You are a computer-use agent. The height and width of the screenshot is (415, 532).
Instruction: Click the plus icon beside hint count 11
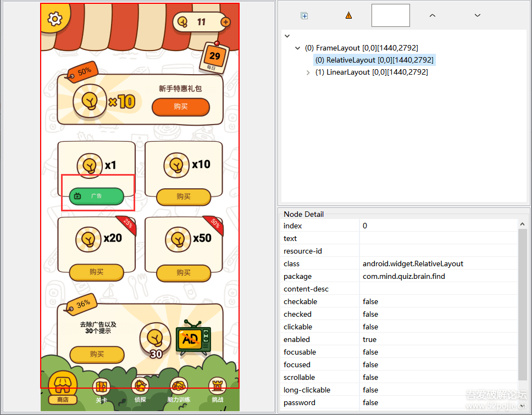point(225,22)
